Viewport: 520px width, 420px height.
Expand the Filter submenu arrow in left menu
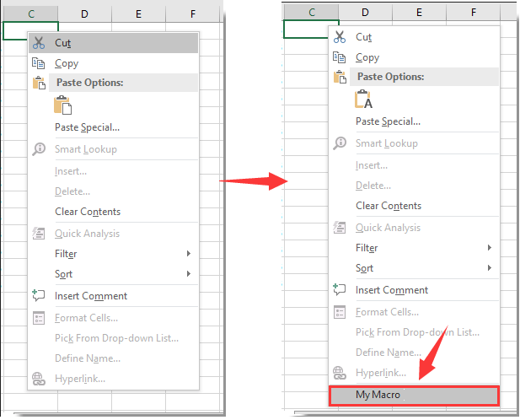pyautogui.click(x=189, y=254)
